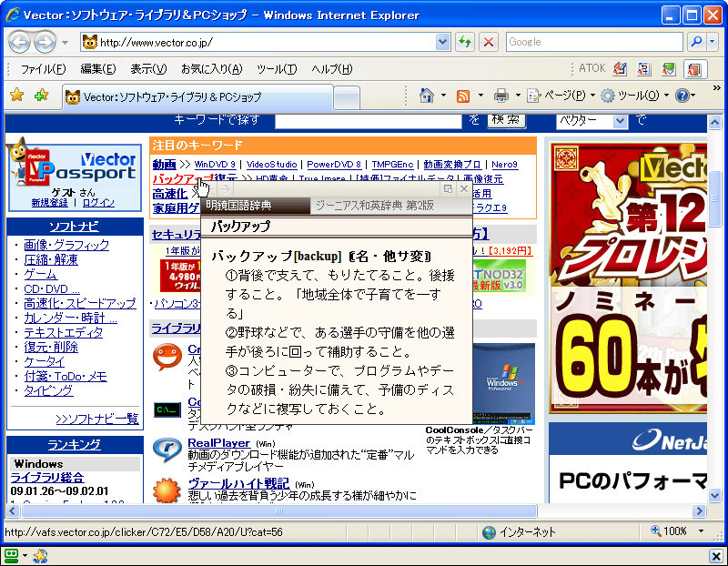Open the 表示(V) menu
The height and width of the screenshot is (566, 728).
(148, 69)
